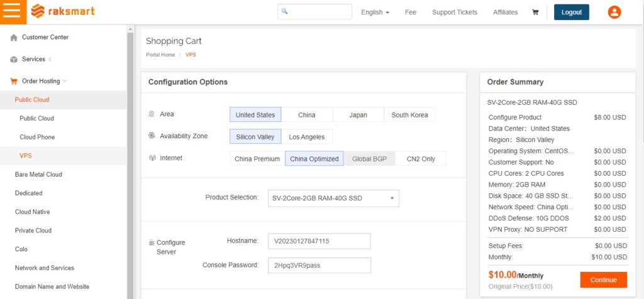
Task: Click the header search field
Action: coord(314,11)
